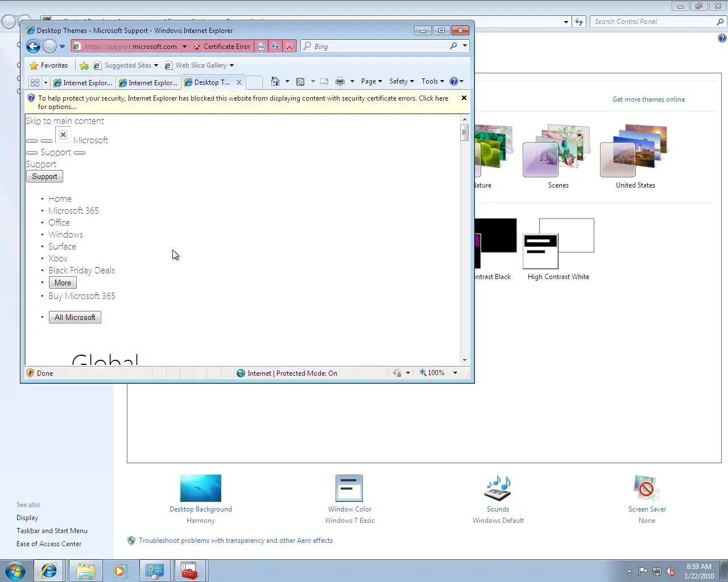The height and width of the screenshot is (582, 728).
Task: Open Windows Explorer from taskbar
Action: pyautogui.click(x=85, y=571)
